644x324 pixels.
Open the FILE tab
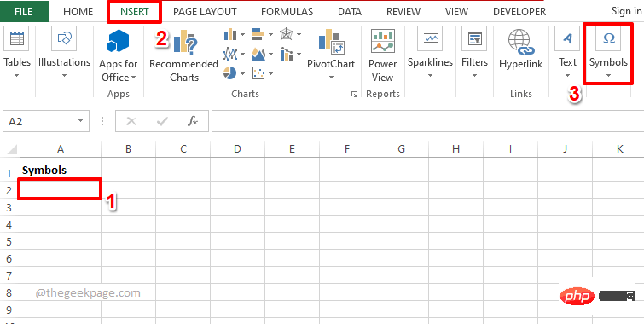click(24, 11)
